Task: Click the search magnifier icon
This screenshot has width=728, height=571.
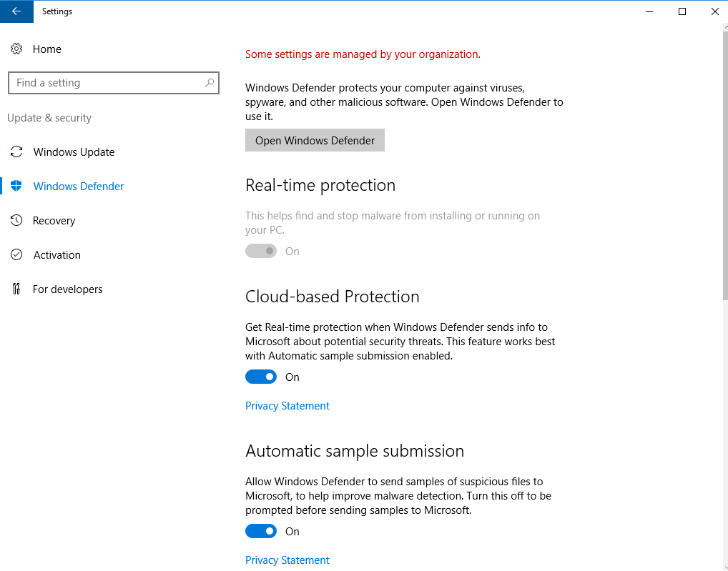Action: click(x=210, y=83)
